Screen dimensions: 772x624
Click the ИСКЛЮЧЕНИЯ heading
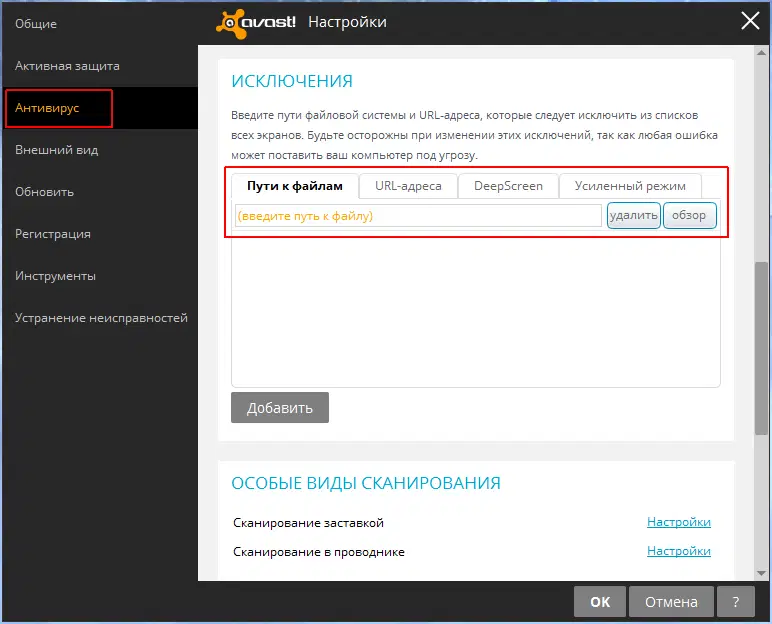coord(292,81)
